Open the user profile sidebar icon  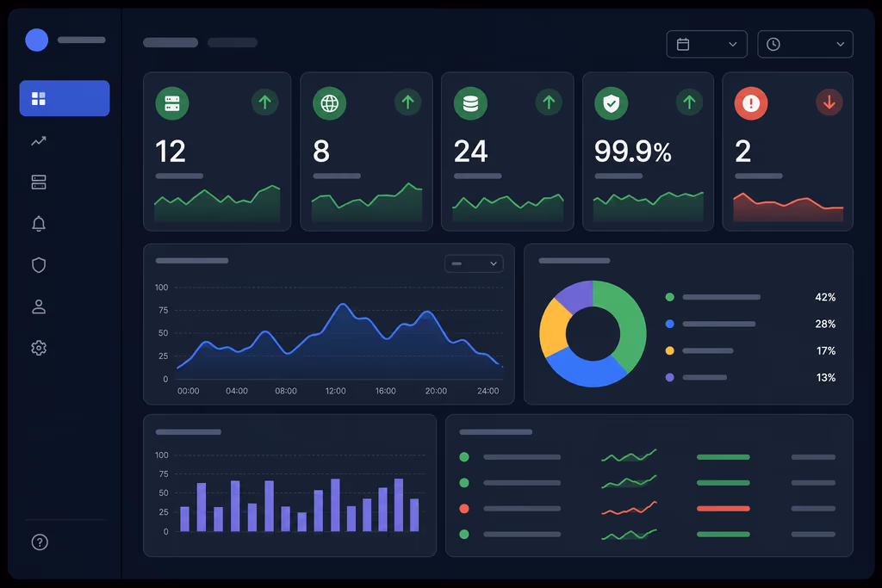click(x=39, y=306)
